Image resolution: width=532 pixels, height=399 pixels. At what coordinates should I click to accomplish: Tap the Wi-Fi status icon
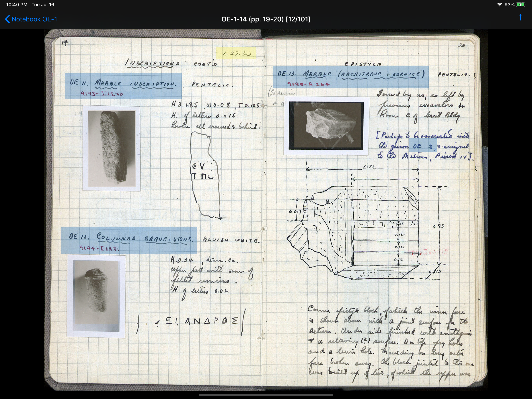click(x=499, y=4)
